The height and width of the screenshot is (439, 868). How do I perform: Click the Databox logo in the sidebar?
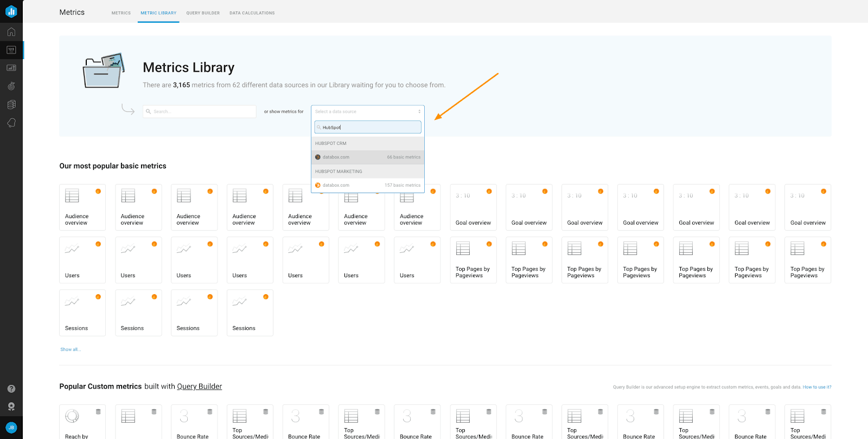coord(11,11)
